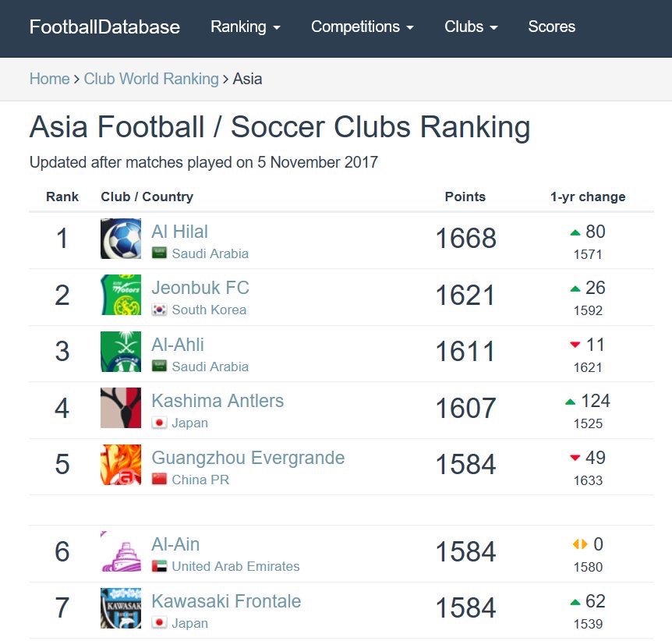Click the Al Hilal club crest icon
672x641 pixels.
[x=121, y=239]
